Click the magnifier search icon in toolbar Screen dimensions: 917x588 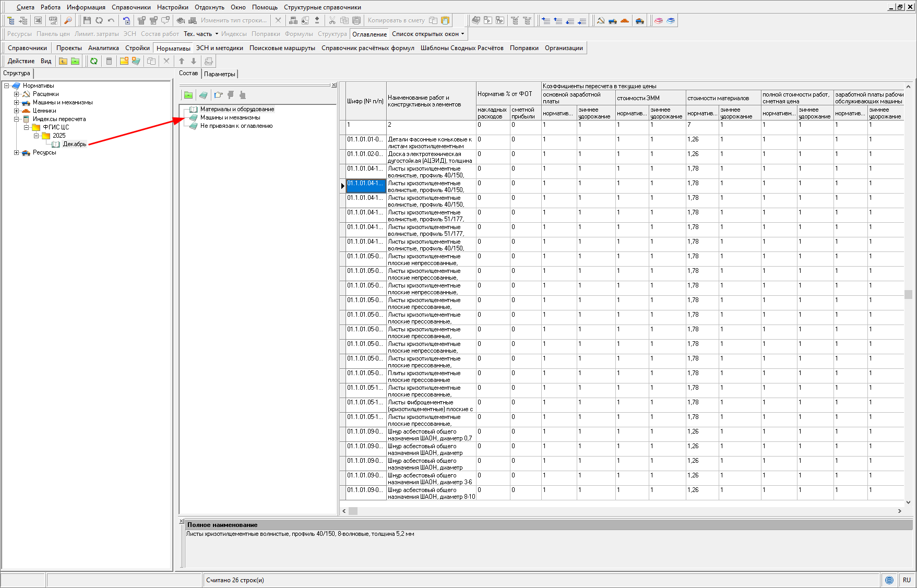(67, 20)
